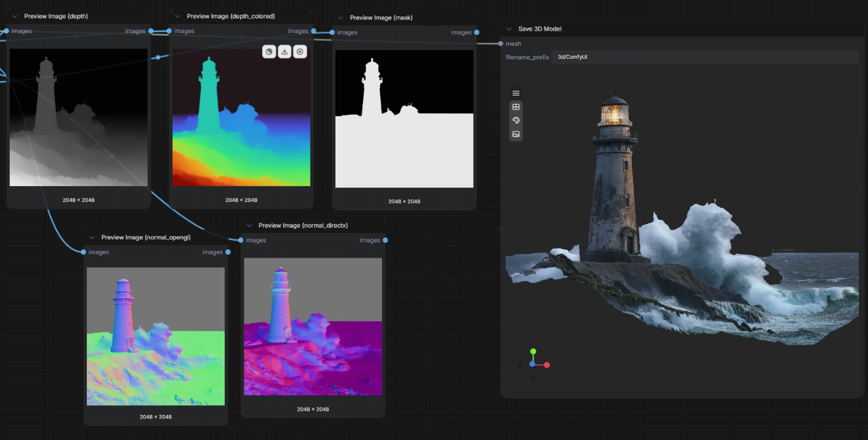Collapse the Preview Image (normal_opengl) node

[92, 237]
